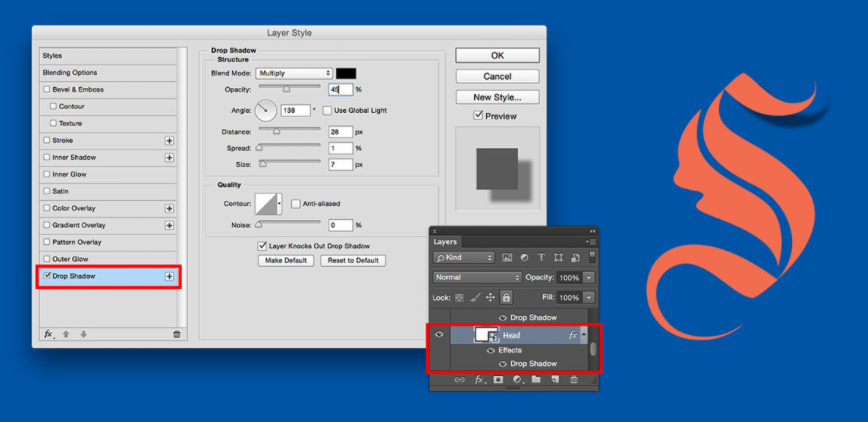Hide the Head layer with its eye icon
868x422 pixels.
coord(439,335)
